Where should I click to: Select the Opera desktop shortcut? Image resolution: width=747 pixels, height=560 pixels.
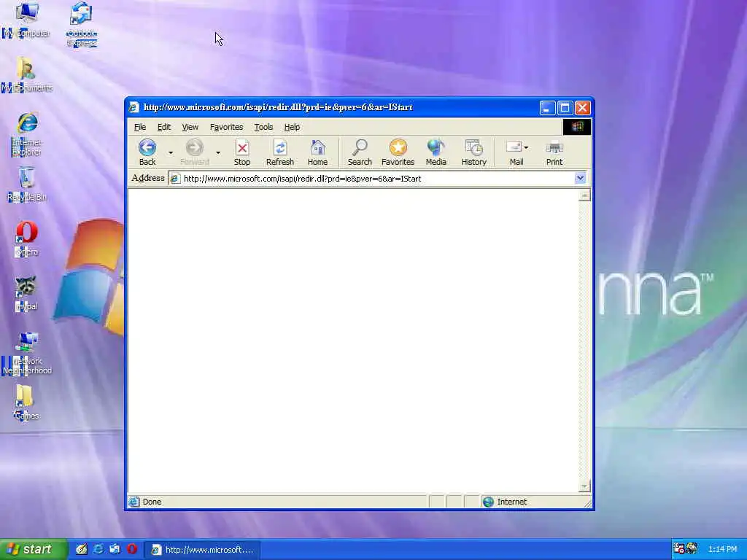tap(27, 239)
